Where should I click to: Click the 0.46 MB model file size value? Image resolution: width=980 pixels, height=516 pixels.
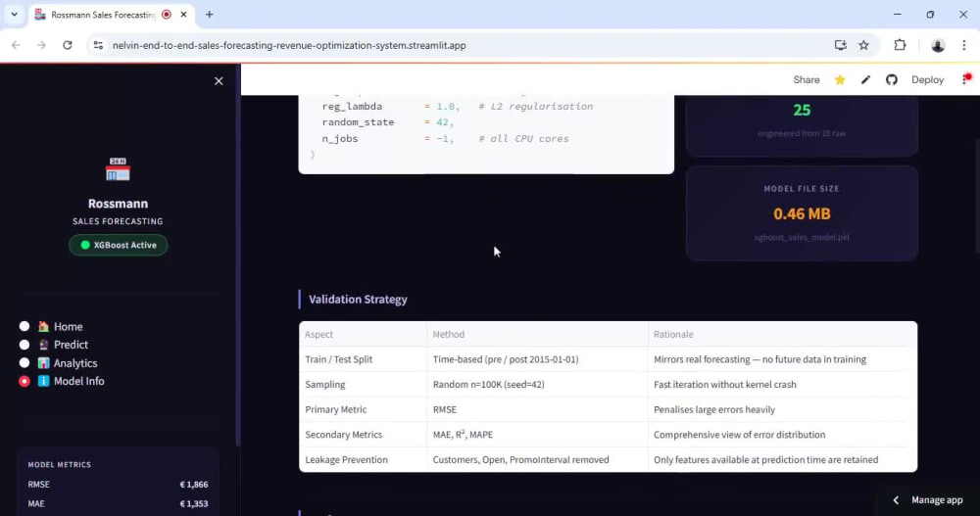pyautogui.click(x=802, y=213)
